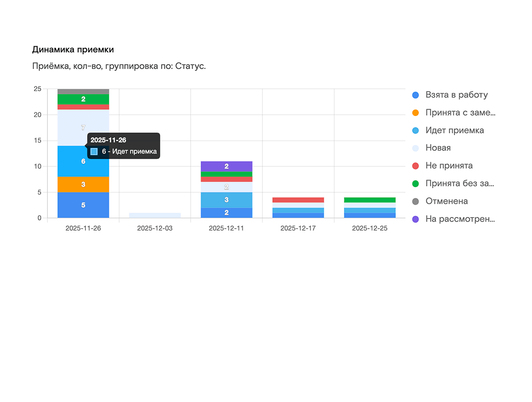Click the 2025-12-03 bar
This screenshot has width=532, height=402.
tap(155, 215)
